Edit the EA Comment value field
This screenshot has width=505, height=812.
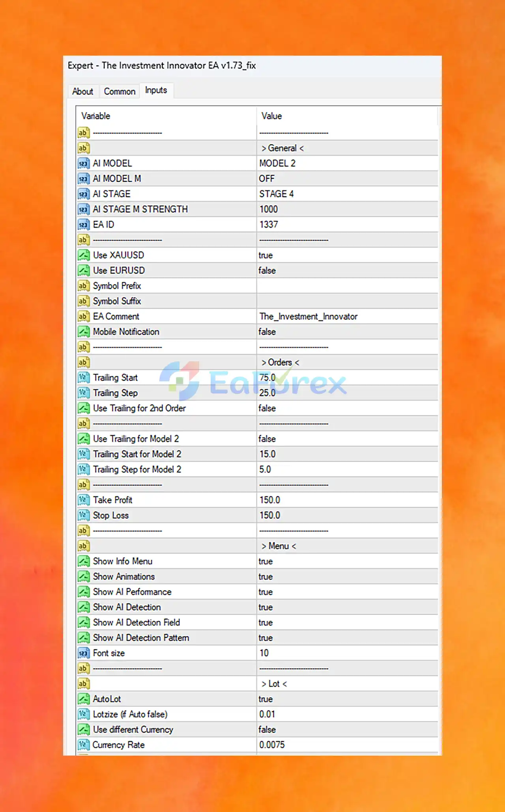click(347, 317)
